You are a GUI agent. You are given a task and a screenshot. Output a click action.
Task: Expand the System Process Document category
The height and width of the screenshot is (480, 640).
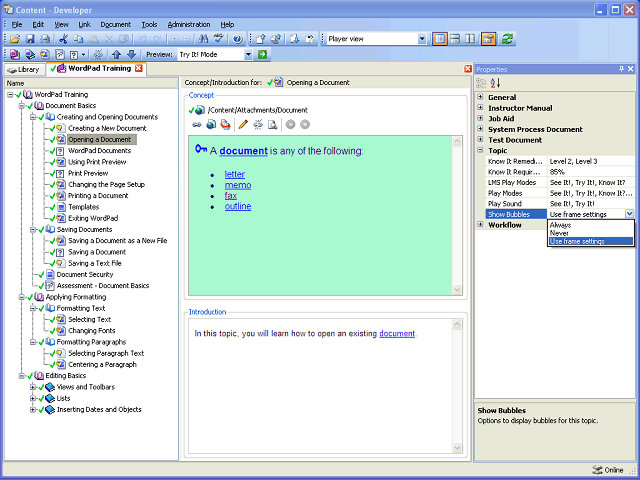tap(480, 129)
